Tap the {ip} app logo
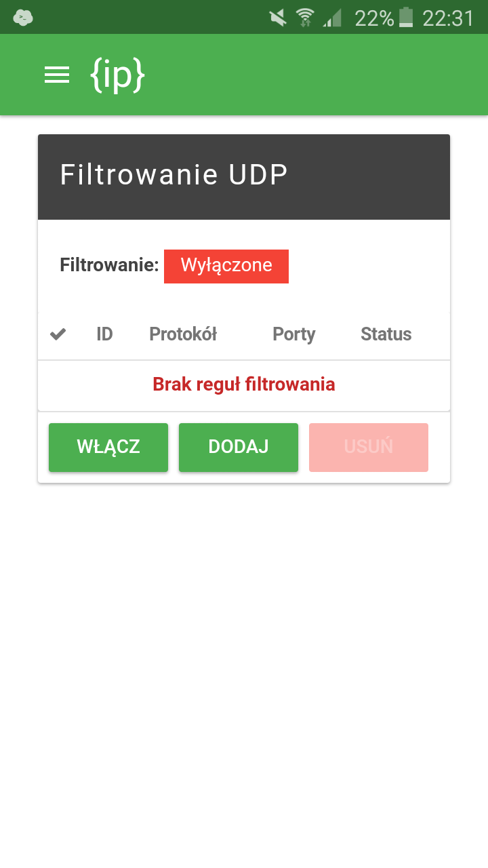This screenshot has height=868, width=488. (x=117, y=75)
